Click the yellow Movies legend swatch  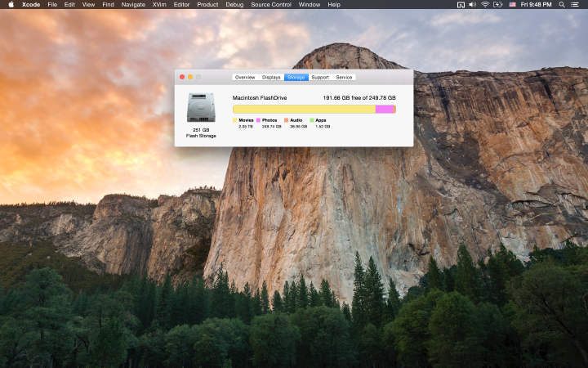point(234,120)
